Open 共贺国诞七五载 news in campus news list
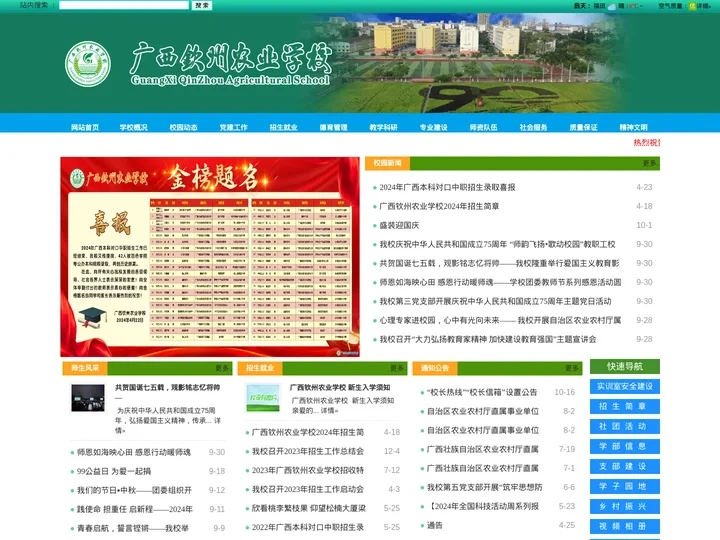This screenshot has width=720, height=540. [x=499, y=263]
